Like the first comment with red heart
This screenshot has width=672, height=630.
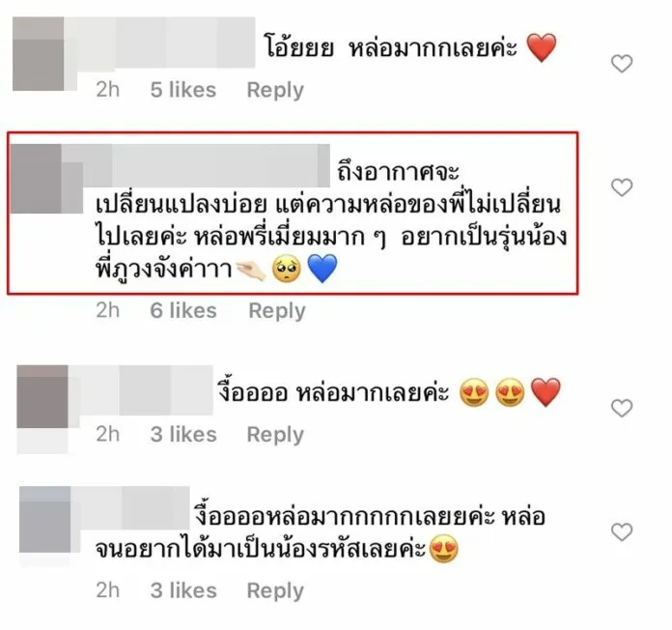point(622,64)
